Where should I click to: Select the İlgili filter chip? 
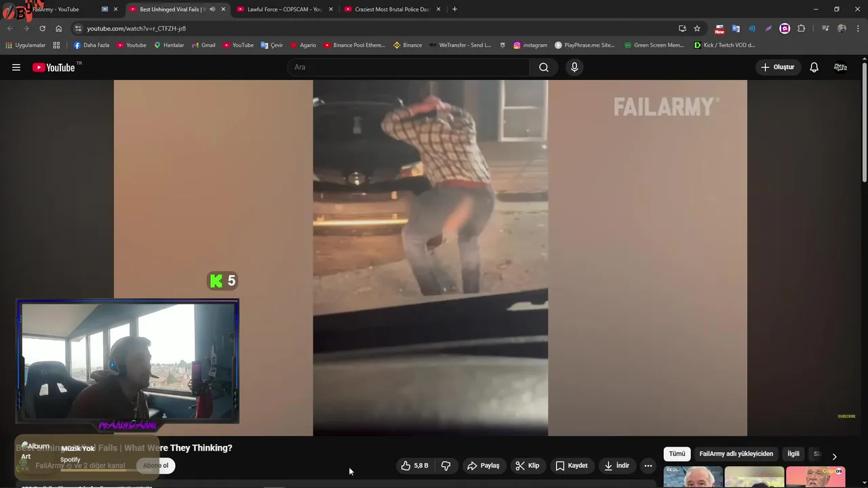pyautogui.click(x=793, y=454)
